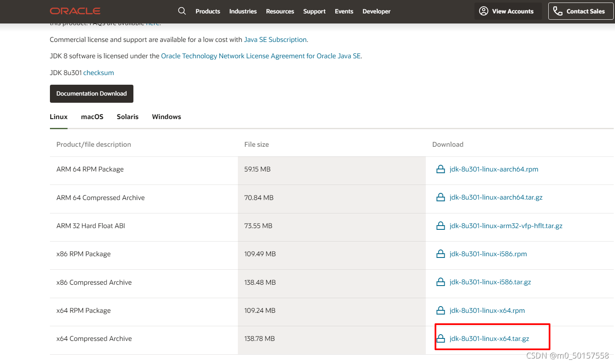Click the Documentation Download button

pyautogui.click(x=91, y=94)
